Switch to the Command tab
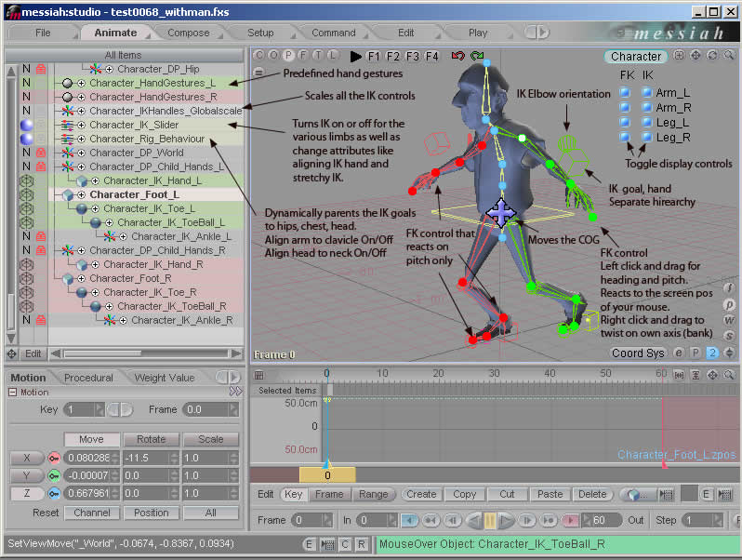The height and width of the screenshot is (560, 742). 333,33
